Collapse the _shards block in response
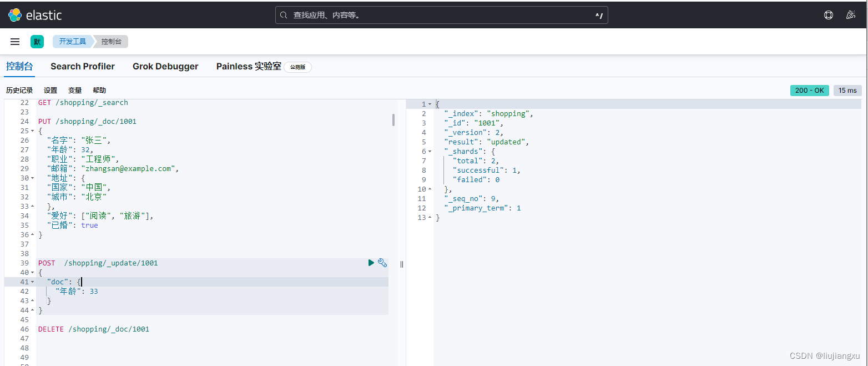The image size is (868, 366). [430, 152]
